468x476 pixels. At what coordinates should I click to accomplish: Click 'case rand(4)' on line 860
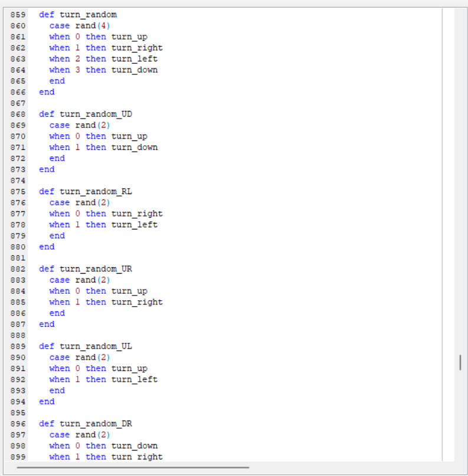coord(80,26)
